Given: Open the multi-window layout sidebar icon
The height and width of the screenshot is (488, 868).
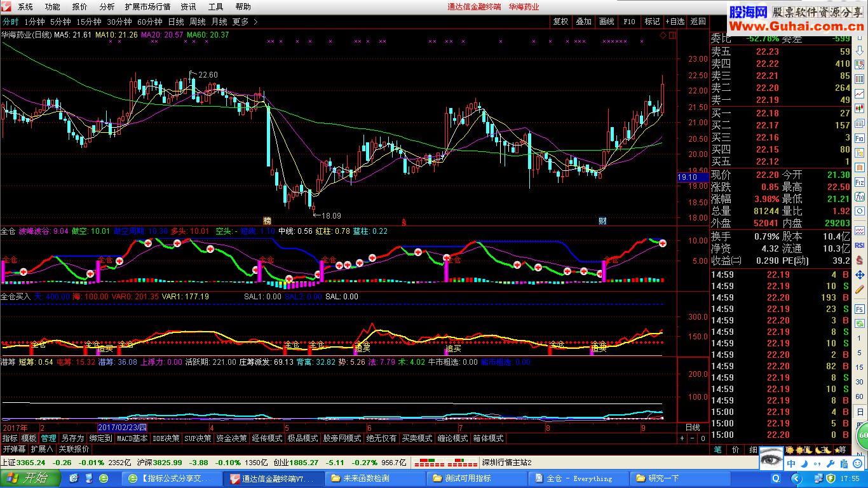Looking at the screenshot, I should coord(859,124).
